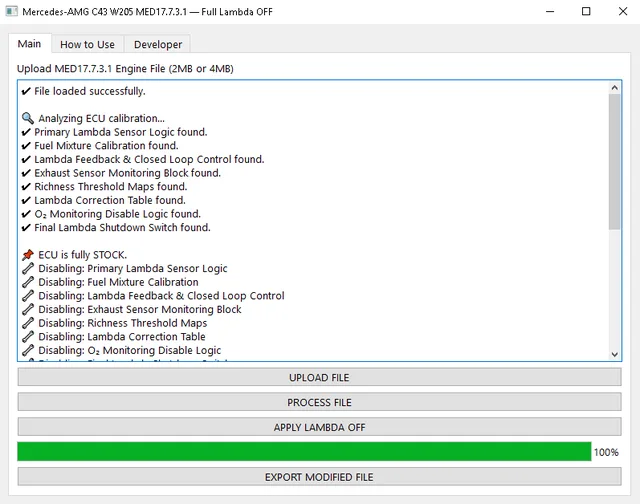This screenshot has height=504, width=640.
Task: Maximize the Full Lambda OFF window
Action: pos(586,11)
